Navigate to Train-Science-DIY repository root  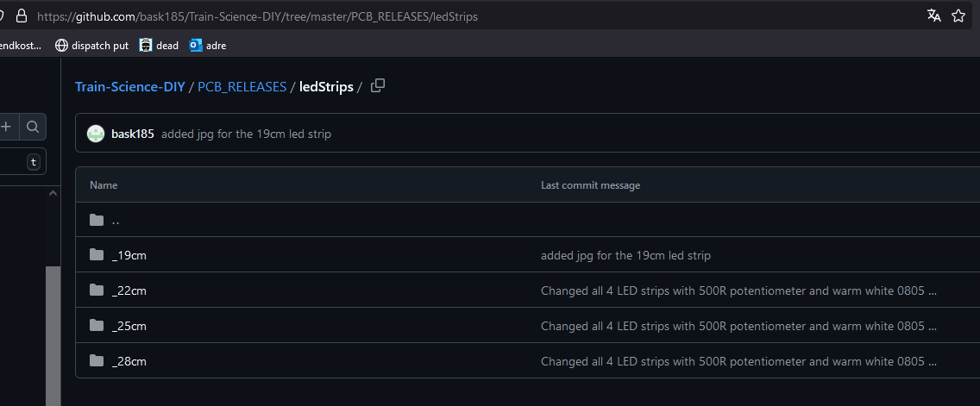tap(130, 87)
